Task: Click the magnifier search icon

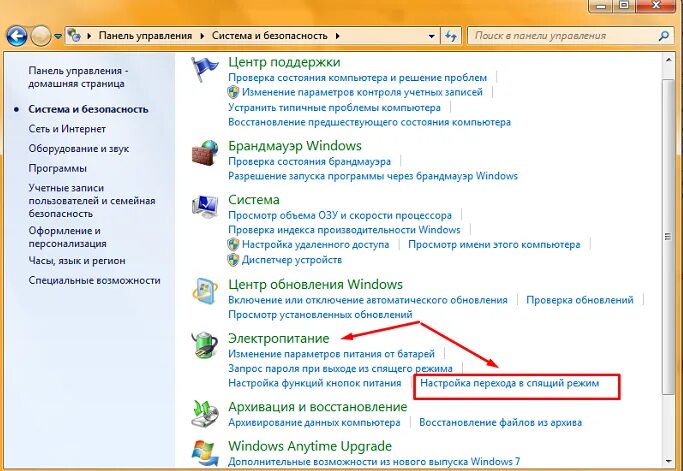Action: (664, 36)
